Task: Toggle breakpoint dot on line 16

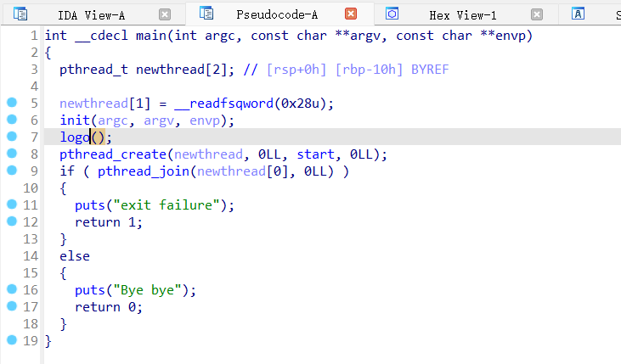Action: point(12,289)
